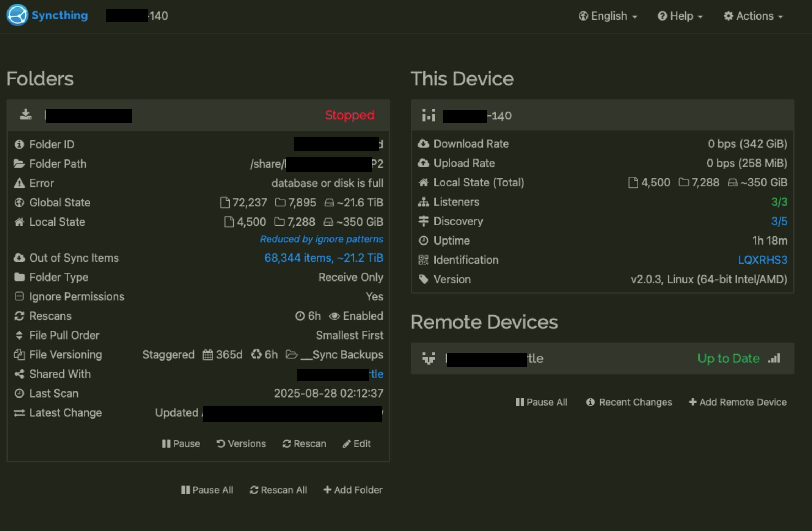Screen dimensions: 812x531
Task: Pause the stopped folder
Action: tap(181, 443)
